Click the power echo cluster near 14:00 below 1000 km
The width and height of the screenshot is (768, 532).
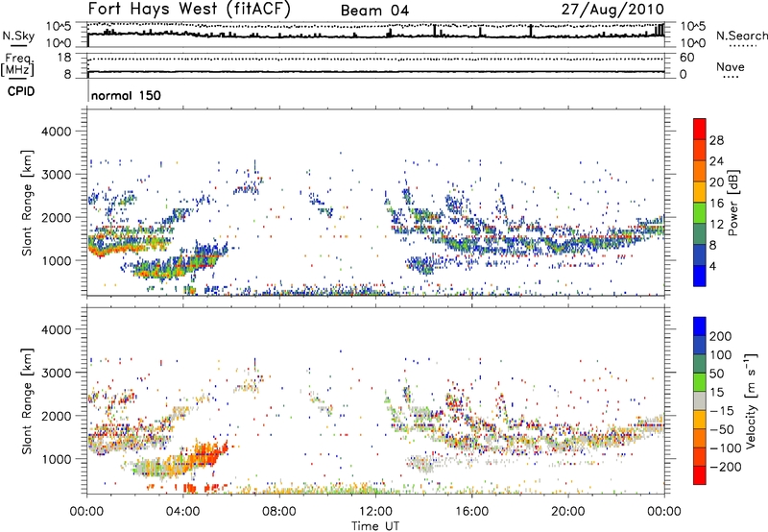(420, 264)
